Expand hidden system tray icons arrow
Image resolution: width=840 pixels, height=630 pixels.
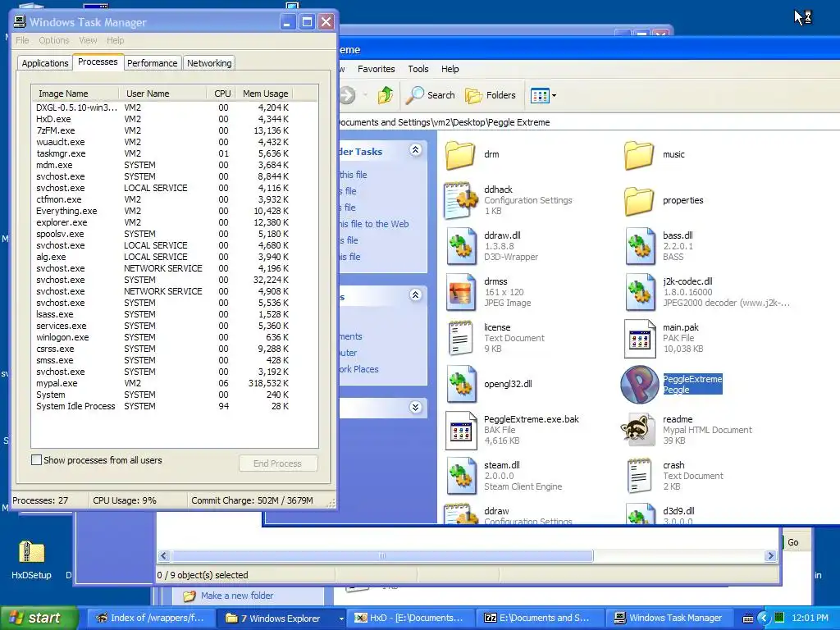tap(764, 618)
